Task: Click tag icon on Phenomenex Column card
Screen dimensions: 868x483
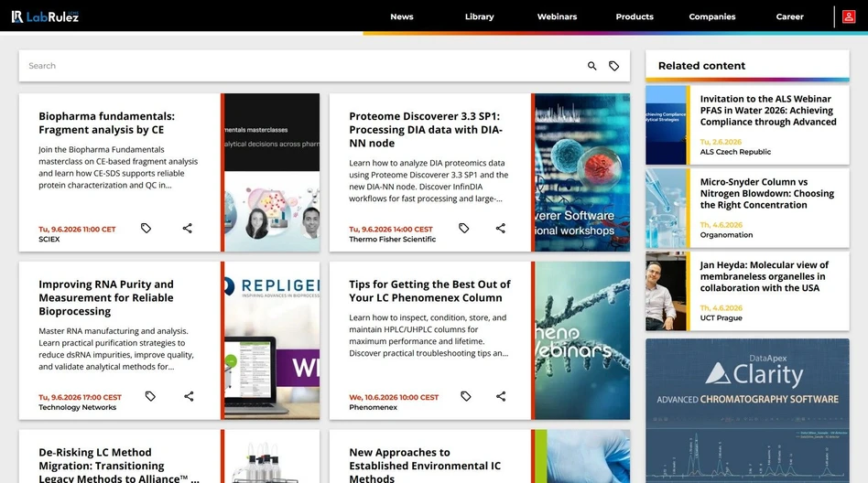Action: (465, 396)
